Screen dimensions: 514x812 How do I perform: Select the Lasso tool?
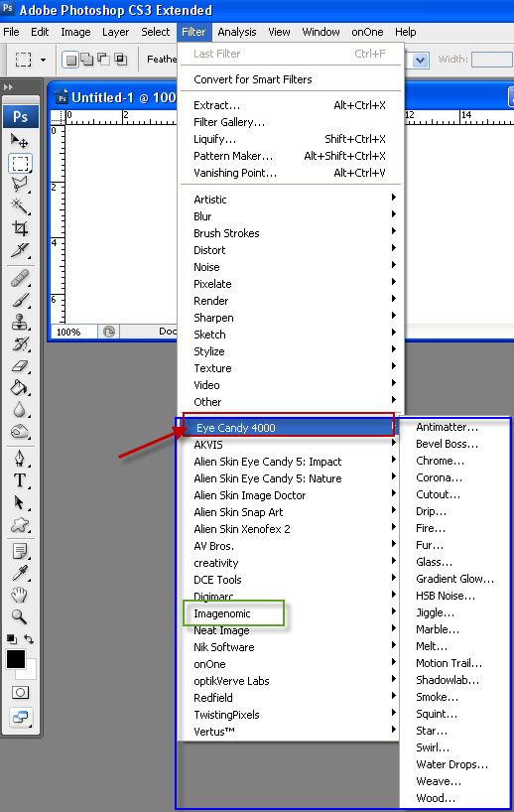[20, 185]
